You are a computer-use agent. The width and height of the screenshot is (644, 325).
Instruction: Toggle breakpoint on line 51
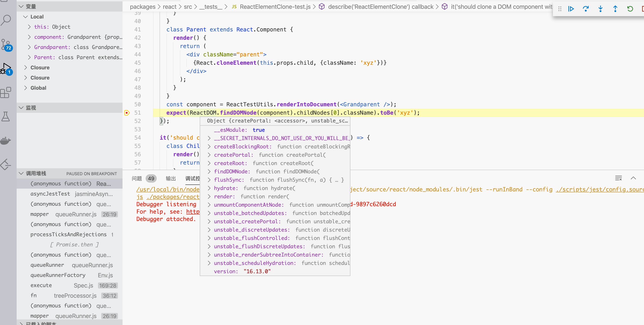point(127,113)
